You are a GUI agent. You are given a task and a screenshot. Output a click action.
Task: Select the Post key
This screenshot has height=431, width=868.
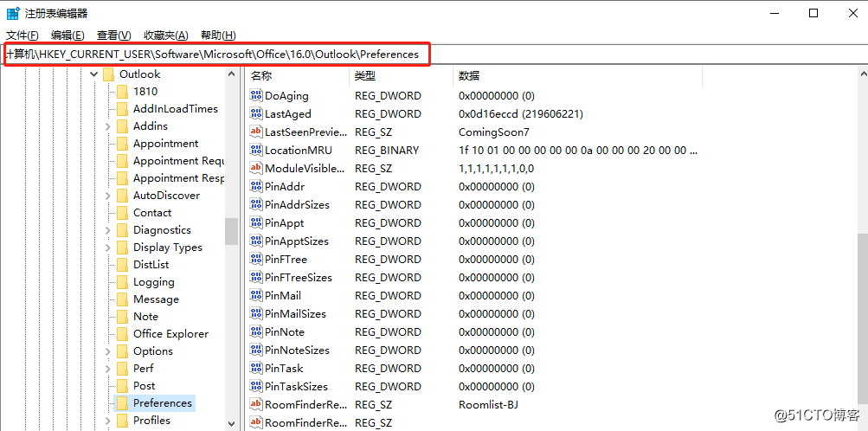[x=144, y=386]
